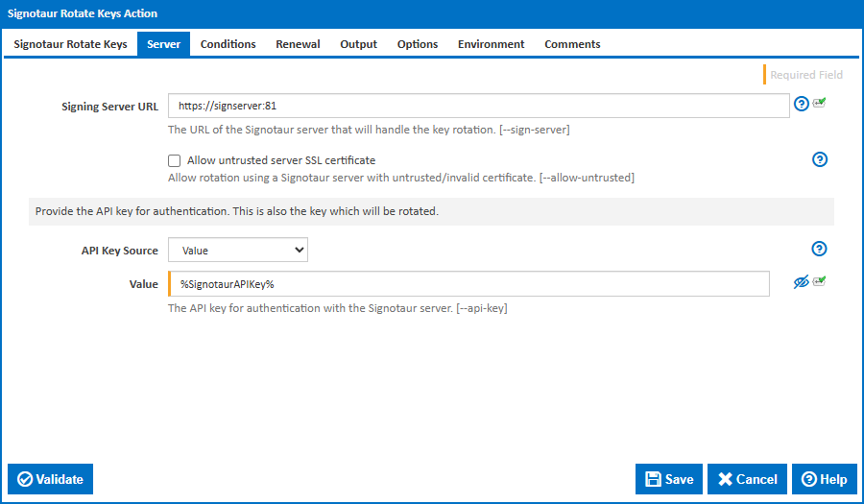The height and width of the screenshot is (504, 864).
Task: Open the API Key Source dropdown
Action: (x=238, y=250)
